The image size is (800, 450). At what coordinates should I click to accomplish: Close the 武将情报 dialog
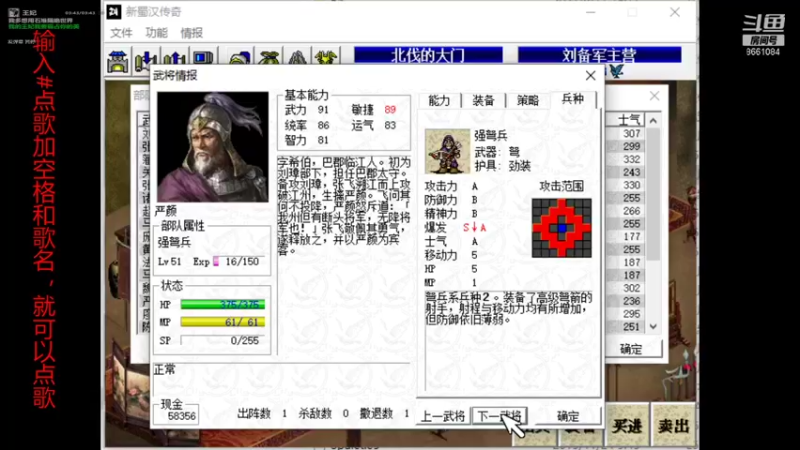pyautogui.click(x=590, y=76)
